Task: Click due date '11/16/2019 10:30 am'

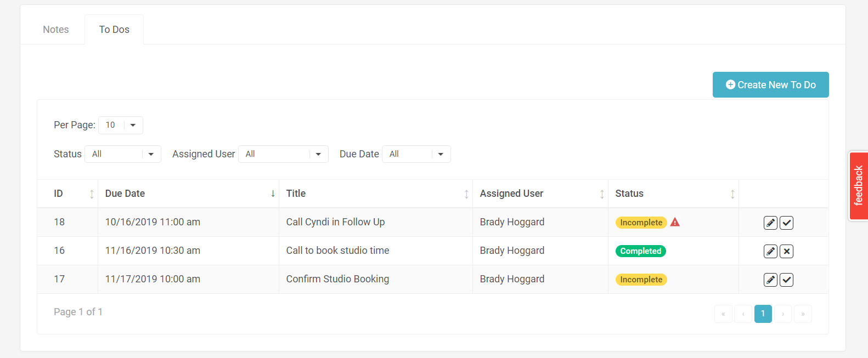Action: (153, 251)
